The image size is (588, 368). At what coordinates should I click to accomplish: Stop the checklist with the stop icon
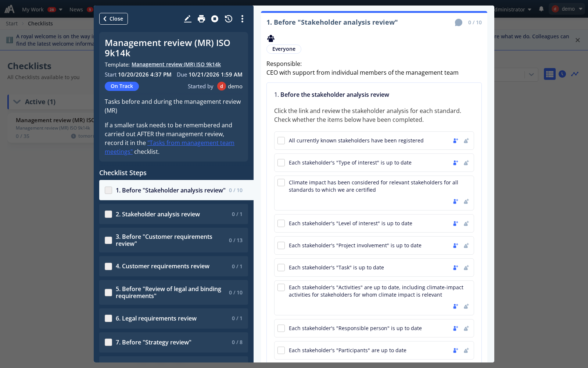215,19
